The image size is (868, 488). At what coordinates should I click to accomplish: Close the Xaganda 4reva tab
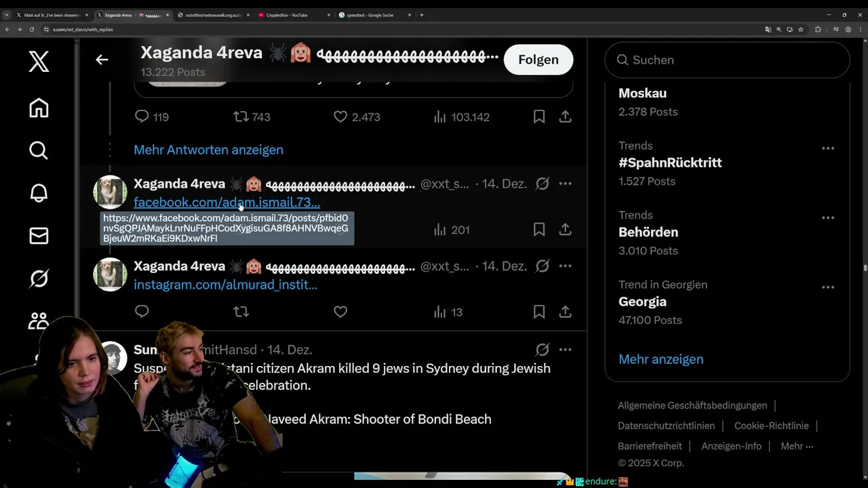coord(167,15)
